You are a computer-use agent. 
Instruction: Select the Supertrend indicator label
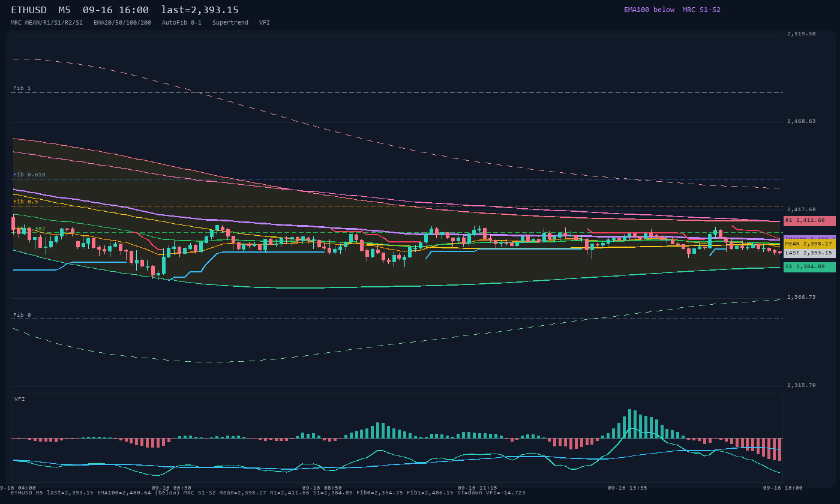tap(230, 22)
